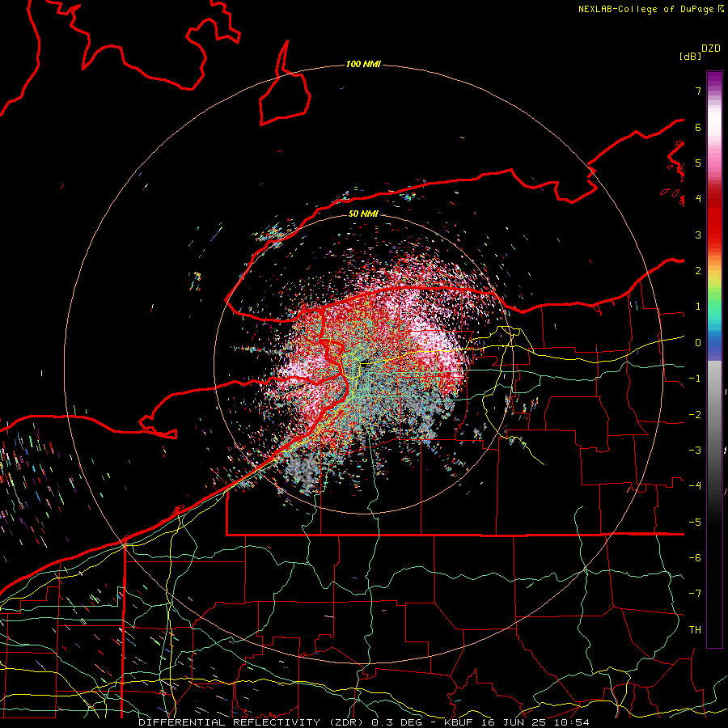728x728 pixels.
Task: Select the 2 value on color scale
Action: (x=698, y=271)
